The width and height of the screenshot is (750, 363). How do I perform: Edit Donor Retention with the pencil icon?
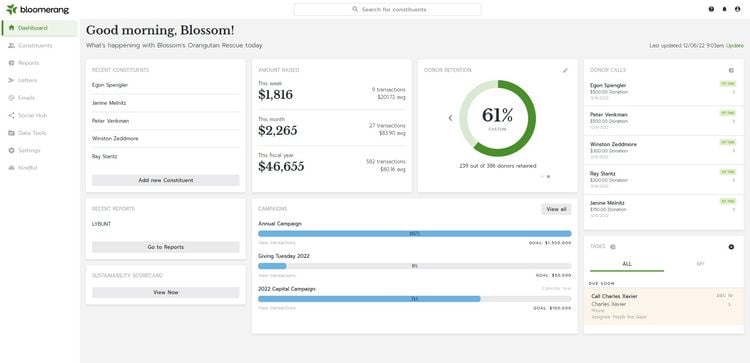565,70
